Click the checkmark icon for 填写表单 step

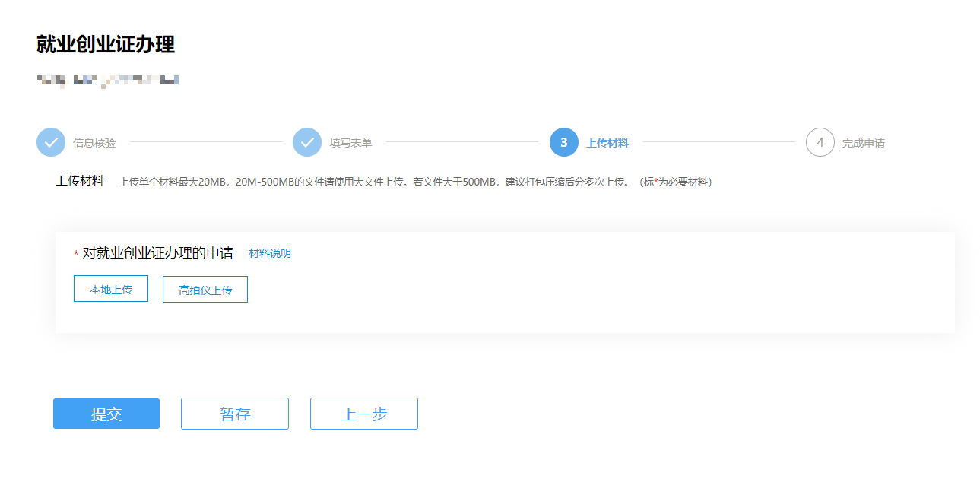(307, 142)
